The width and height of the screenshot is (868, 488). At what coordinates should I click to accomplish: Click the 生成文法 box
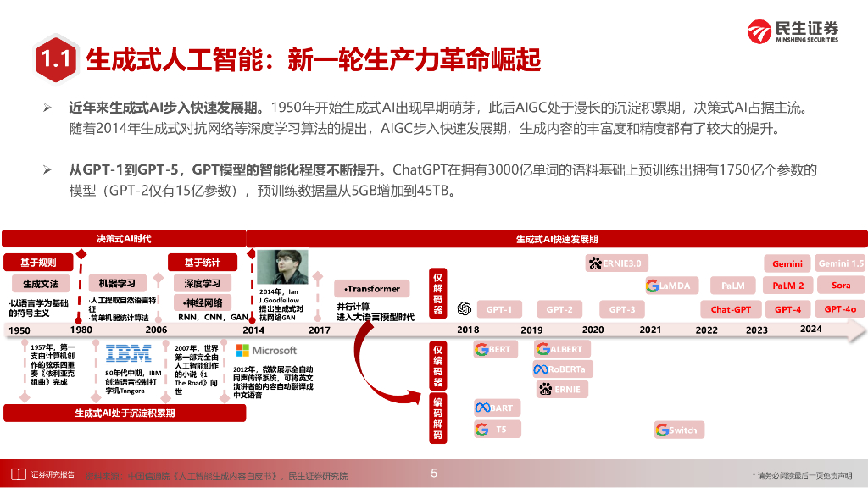41,284
